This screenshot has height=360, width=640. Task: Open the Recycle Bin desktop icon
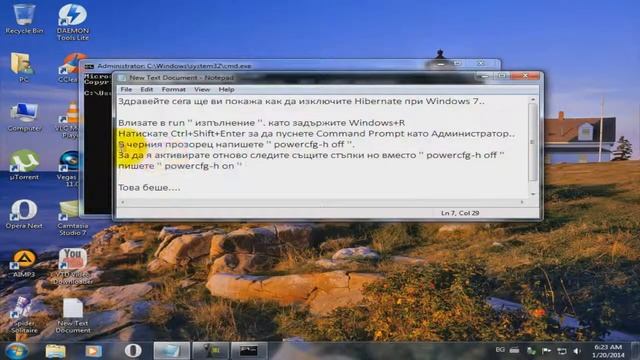point(24,19)
